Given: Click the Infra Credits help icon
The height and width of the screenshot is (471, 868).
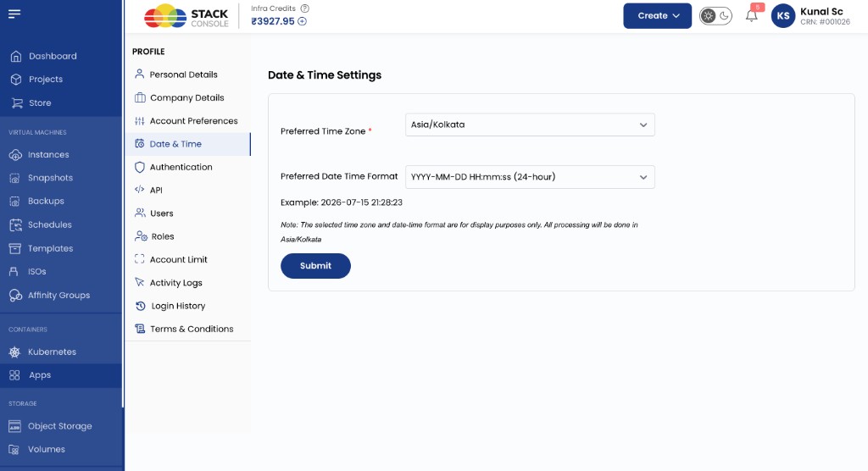Looking at the screenshot, I should click(x=304, y=8).
